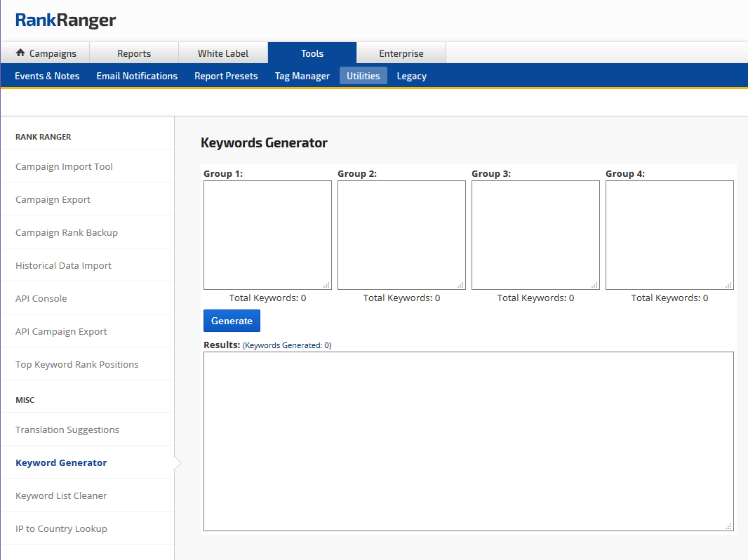Open the Reports tab

click(x=134, y=53)
